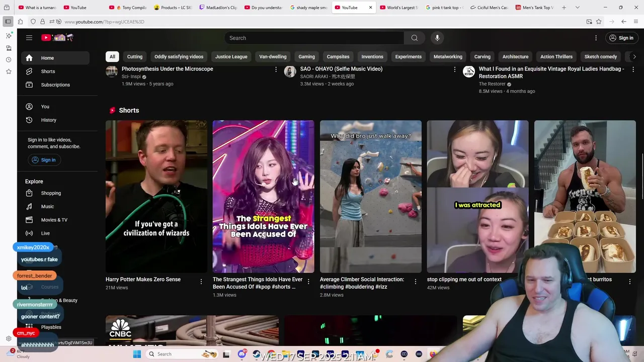Open Windows Start button on taskbar
Image resolution: width=644 pixels, height=362 pixels.
(x=137, y=354)
